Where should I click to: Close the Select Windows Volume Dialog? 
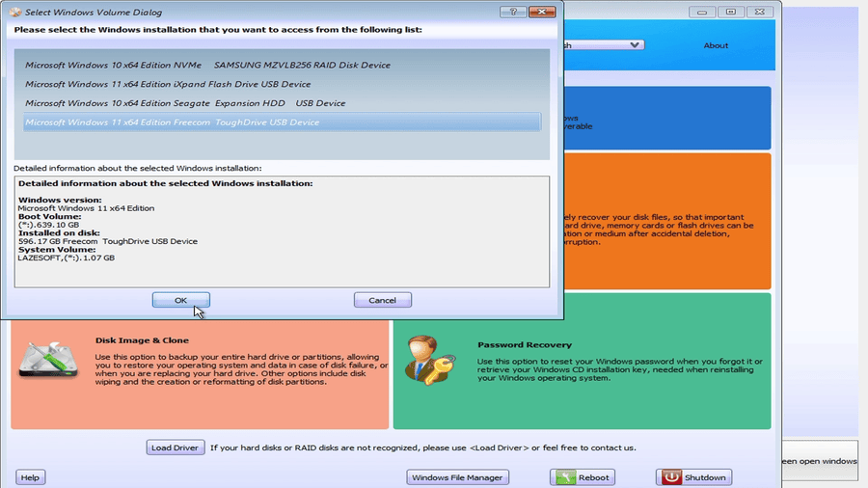tap(542, 12)
